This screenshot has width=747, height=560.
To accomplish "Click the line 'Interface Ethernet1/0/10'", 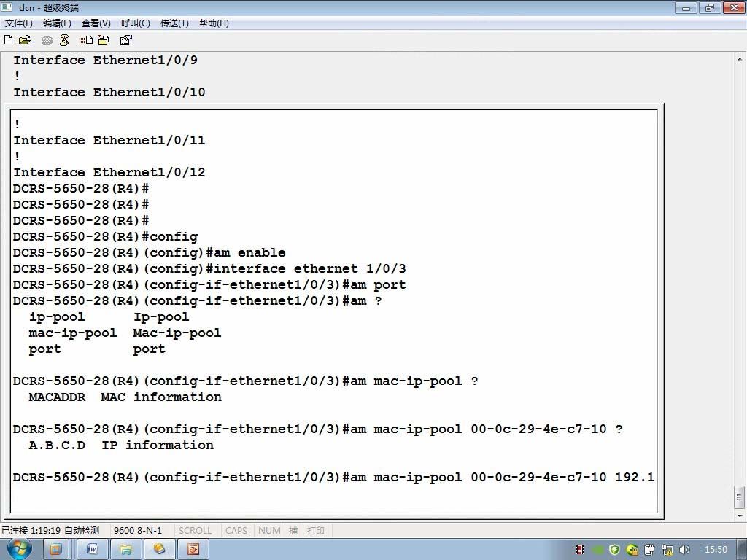I will click(x=109, y=92).
